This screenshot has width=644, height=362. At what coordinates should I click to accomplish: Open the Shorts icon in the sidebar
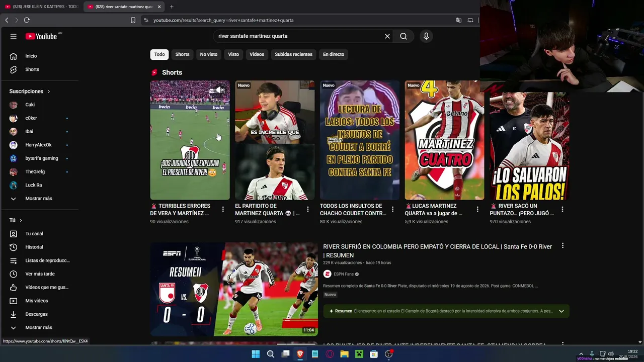click(x=14, y=69)
